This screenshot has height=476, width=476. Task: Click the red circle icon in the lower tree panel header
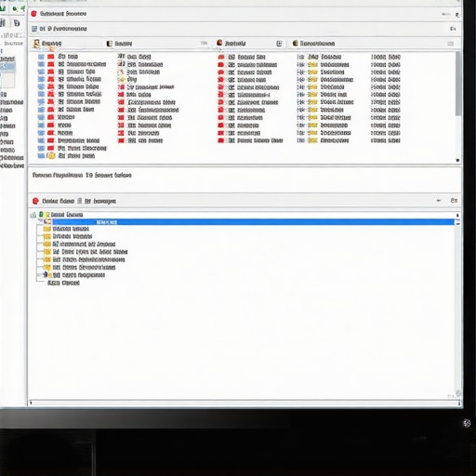click(35, 201)
